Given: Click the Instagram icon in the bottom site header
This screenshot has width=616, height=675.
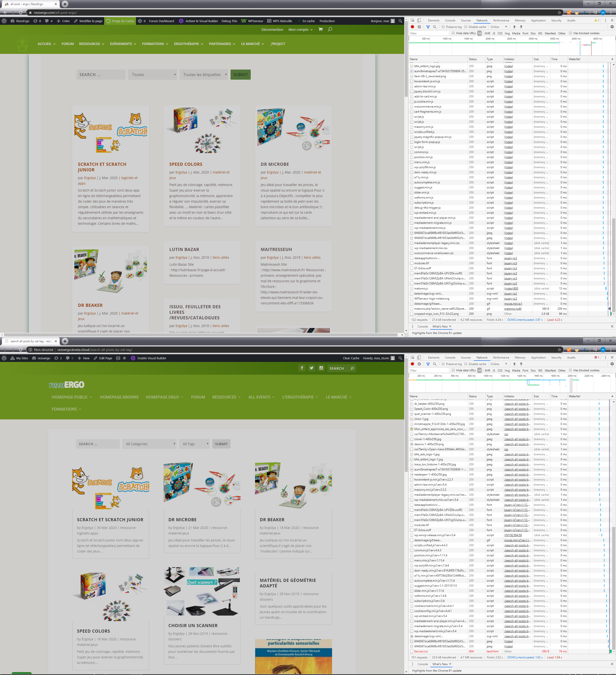Looking at the screenshot, I should [x=321, y=368].
